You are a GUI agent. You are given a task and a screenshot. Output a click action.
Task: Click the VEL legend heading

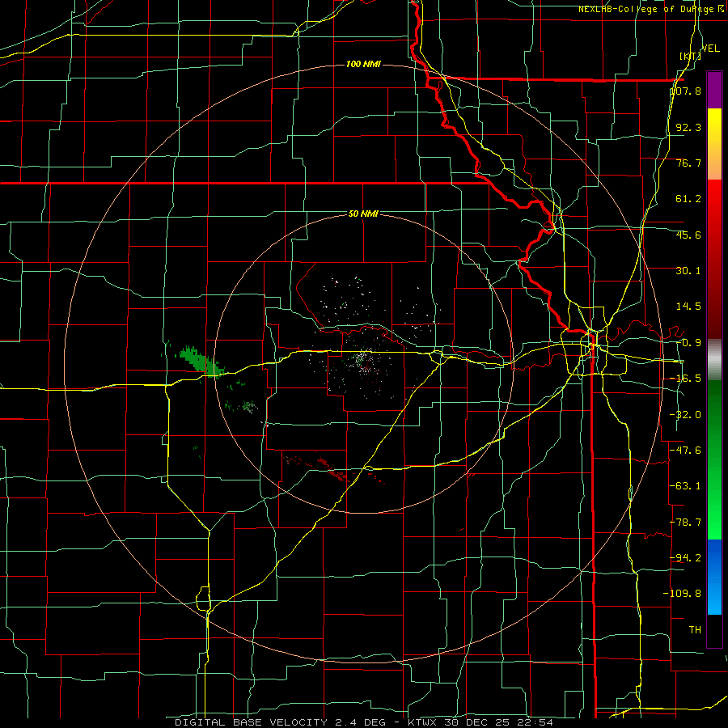710,49
